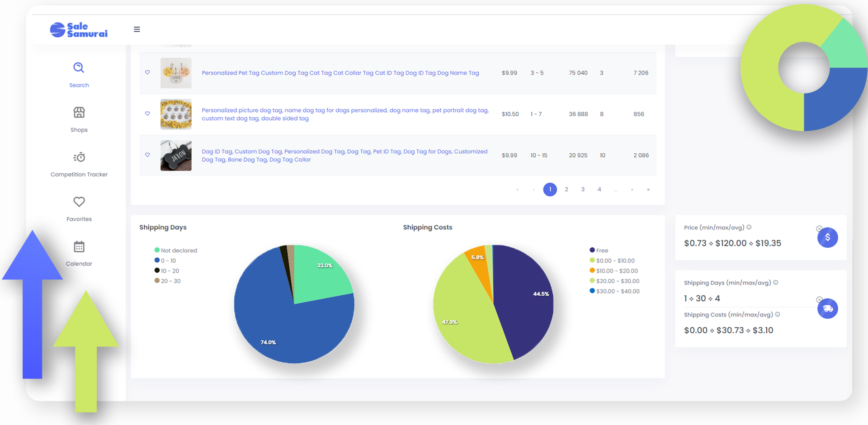Click the blue dollar sign price icon
This screenshot has width=868, height=425.
pyautogui.click(x=827, y=237)
